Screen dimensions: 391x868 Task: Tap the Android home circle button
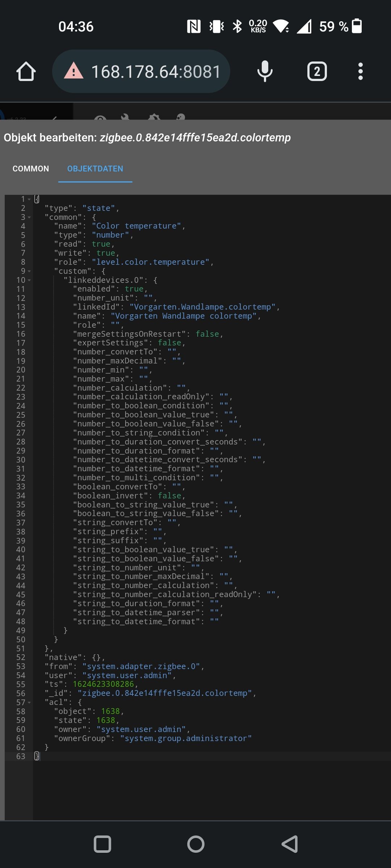196,844
